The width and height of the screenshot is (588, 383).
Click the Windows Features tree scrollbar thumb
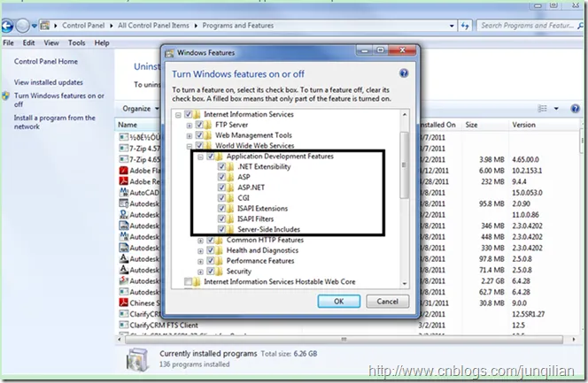[x=404, y=165]
